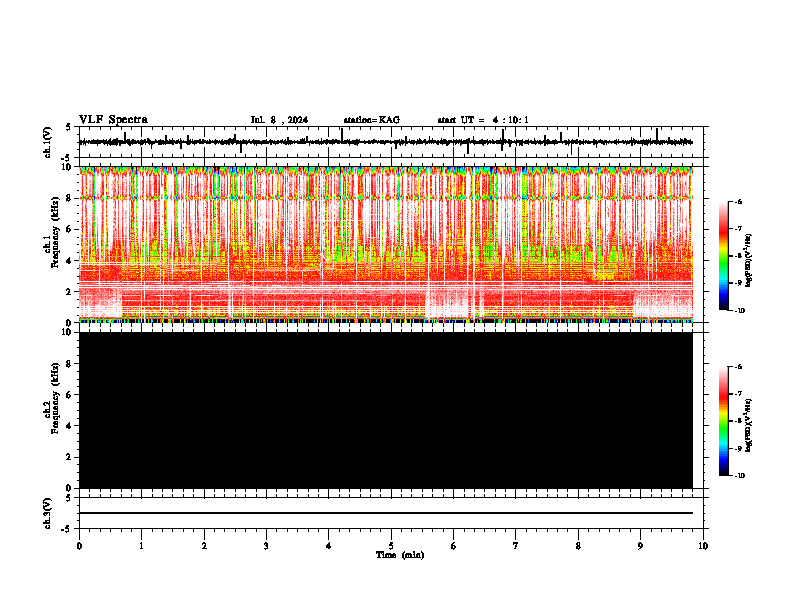Click the "VLF Spectra" plot title
Image resolution: width=792 pixels, height=612 pixels.
tap(113, 120)
